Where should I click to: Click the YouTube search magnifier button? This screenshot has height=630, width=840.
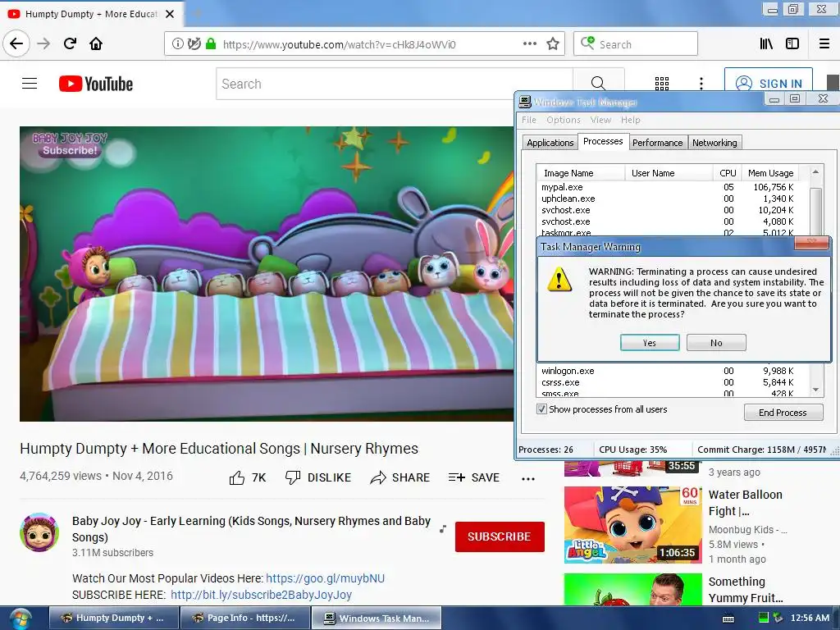pos(598,84)
